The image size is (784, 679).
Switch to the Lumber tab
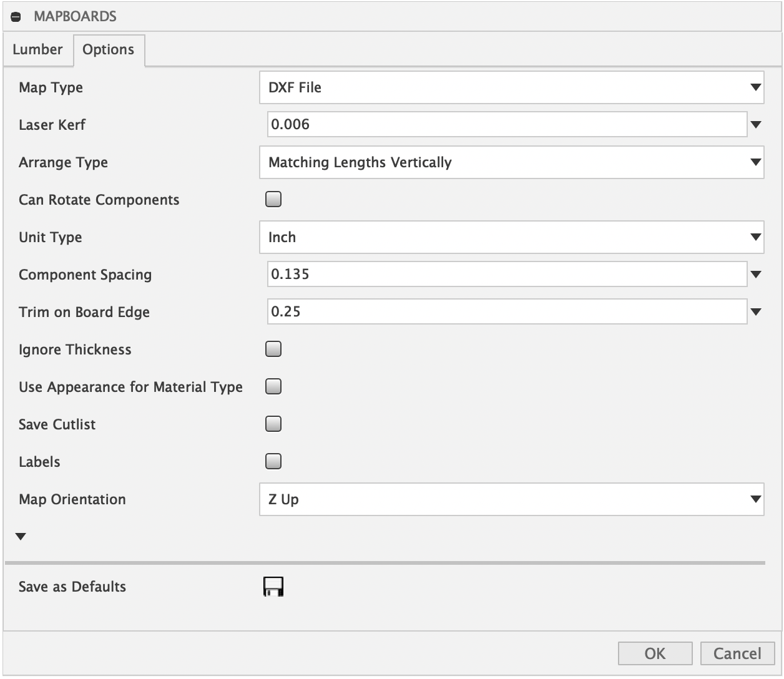(x=37, y=49)
